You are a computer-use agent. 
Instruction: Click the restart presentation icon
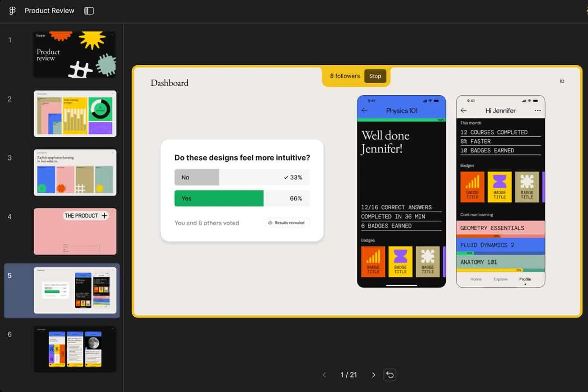click(x=390, y=375)
